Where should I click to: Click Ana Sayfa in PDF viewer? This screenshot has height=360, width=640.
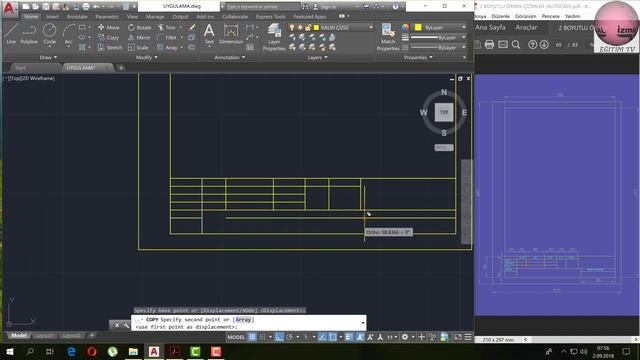pos(490,27)
